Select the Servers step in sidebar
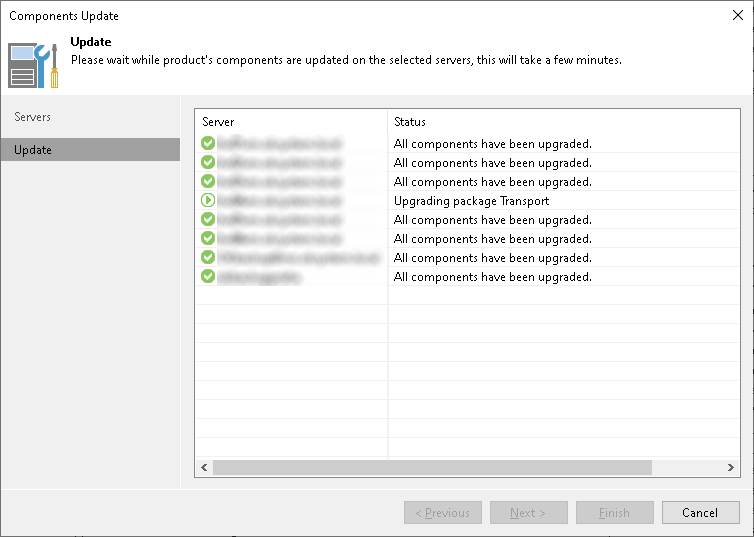This screenshot has width=754, height=537. point(32,117)
